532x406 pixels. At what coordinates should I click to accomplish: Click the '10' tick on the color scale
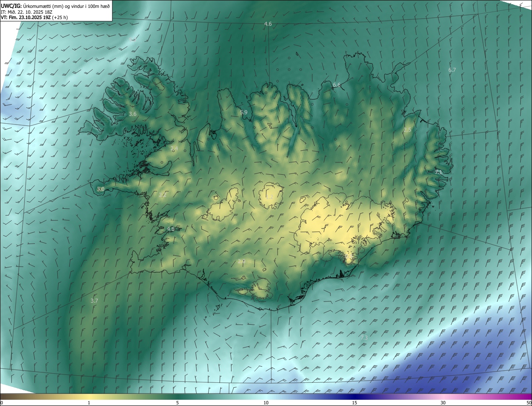(266, 403)
